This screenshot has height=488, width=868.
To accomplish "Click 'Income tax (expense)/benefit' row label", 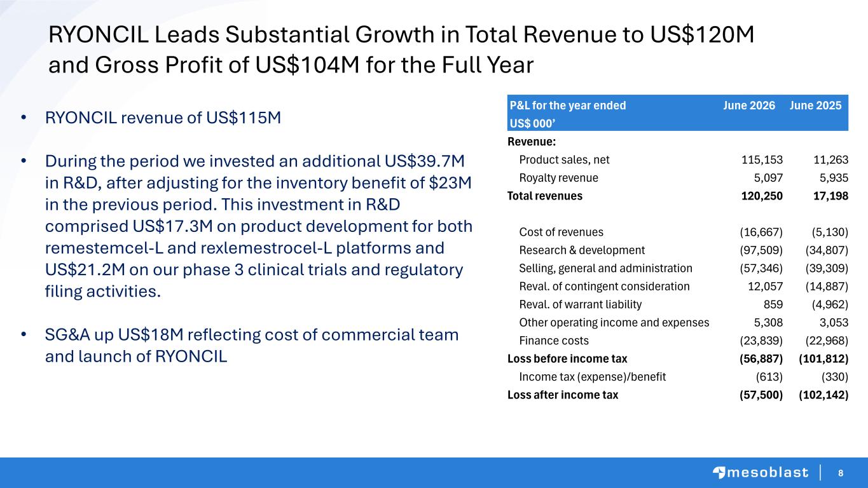I will point(592,377).
